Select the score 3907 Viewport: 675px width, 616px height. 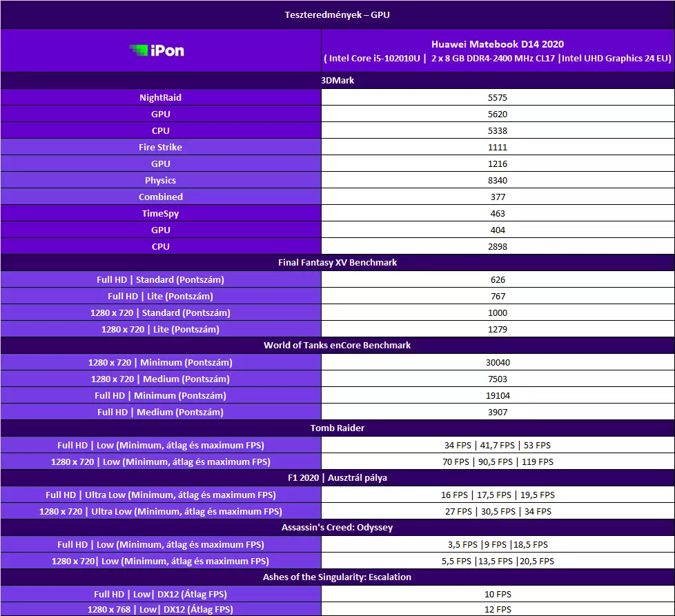click(x=497, y=412)
